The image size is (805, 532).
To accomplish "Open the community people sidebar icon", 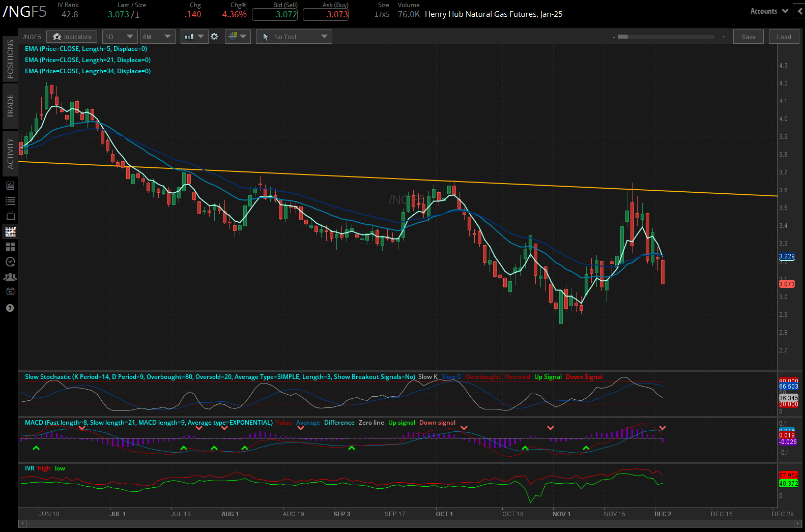I will [10, 277].
